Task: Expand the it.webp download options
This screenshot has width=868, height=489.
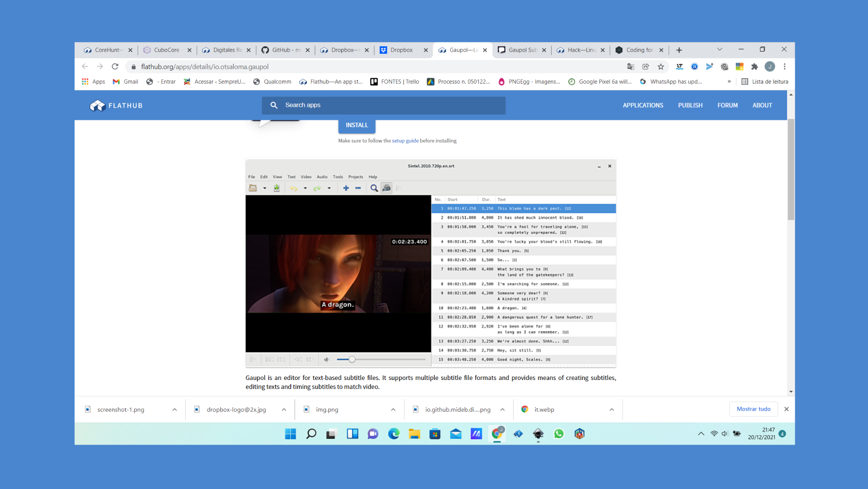Action: [612, 409]
